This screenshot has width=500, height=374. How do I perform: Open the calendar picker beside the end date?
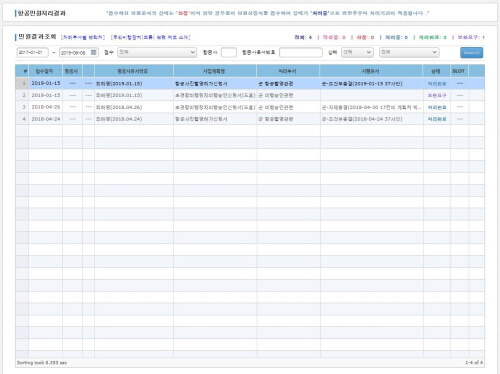[94, 52]
